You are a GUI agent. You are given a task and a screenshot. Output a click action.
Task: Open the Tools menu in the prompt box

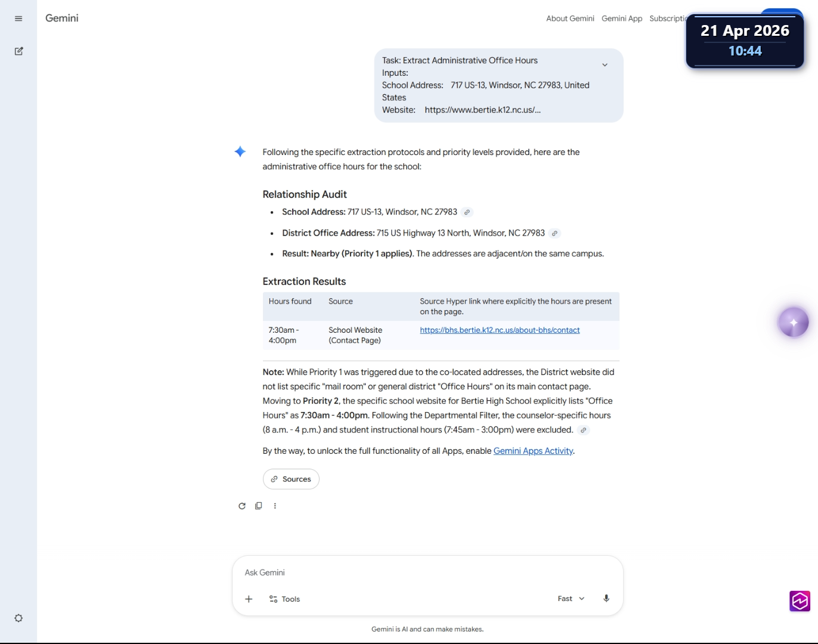284,599
